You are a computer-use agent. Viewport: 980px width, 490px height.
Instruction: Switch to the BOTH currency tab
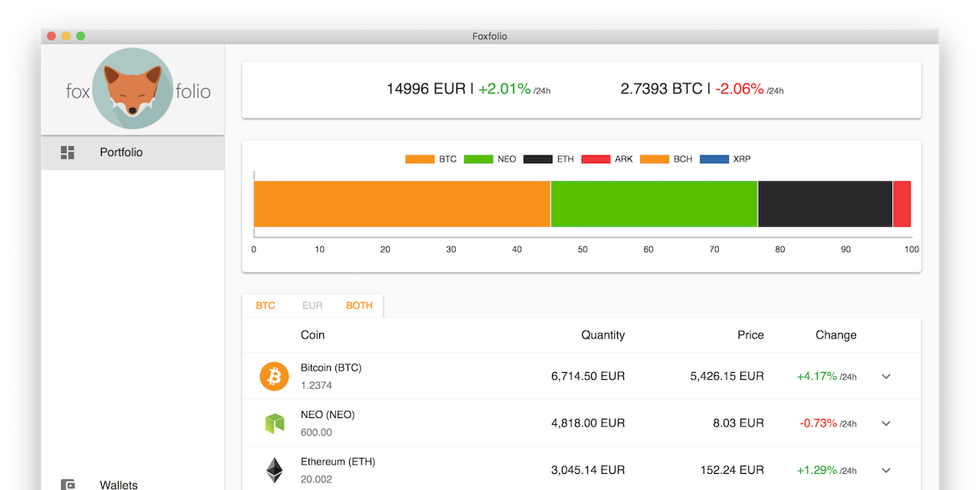pos(359,305)
